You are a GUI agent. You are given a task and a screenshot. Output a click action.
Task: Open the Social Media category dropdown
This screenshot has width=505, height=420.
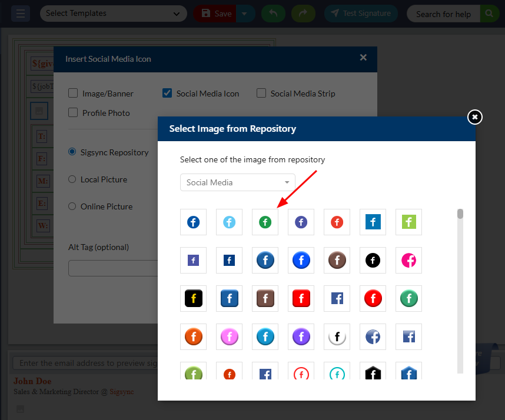[x=237, y=182]
